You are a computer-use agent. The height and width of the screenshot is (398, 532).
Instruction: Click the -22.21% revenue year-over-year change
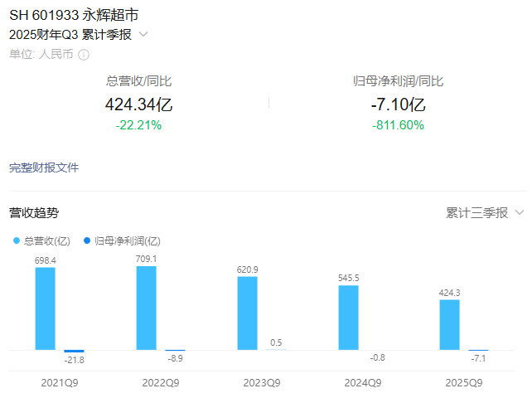coord(138,125)
